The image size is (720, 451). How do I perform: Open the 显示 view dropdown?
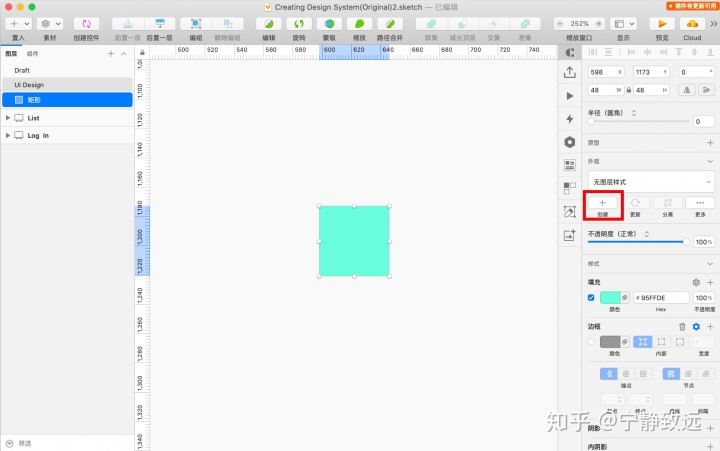click(x=624, y=24)
